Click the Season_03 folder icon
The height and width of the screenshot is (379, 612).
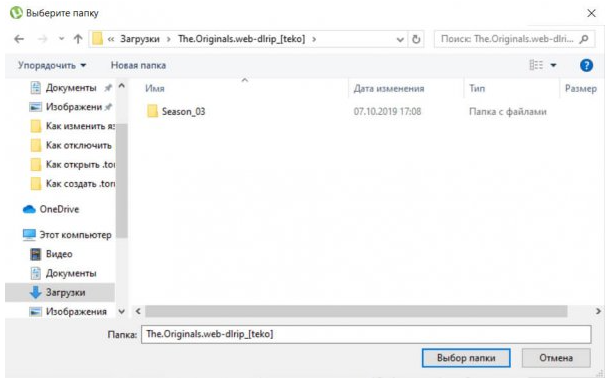coord(153,111)
